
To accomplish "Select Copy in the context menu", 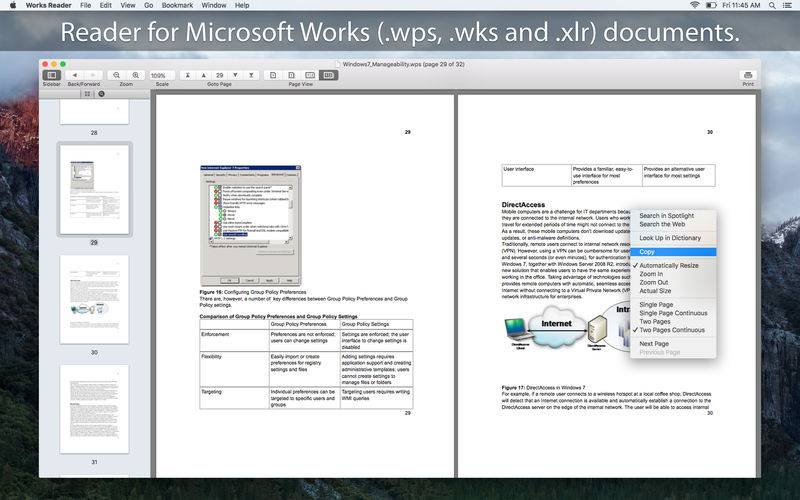I will click(x=673, y=252).
